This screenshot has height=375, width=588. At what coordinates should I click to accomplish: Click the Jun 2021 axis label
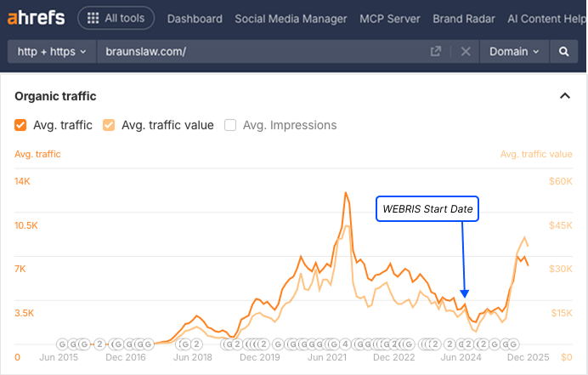click(327, 357)
